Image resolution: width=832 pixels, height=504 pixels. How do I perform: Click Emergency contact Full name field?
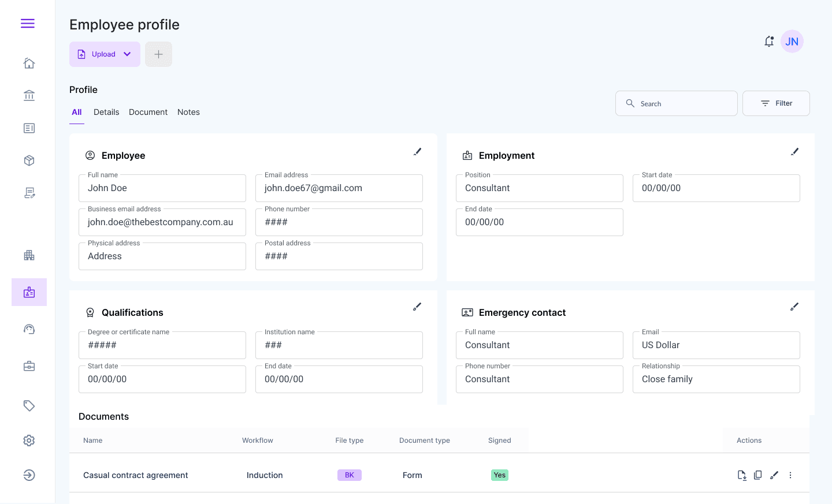(x=540, y=345)
